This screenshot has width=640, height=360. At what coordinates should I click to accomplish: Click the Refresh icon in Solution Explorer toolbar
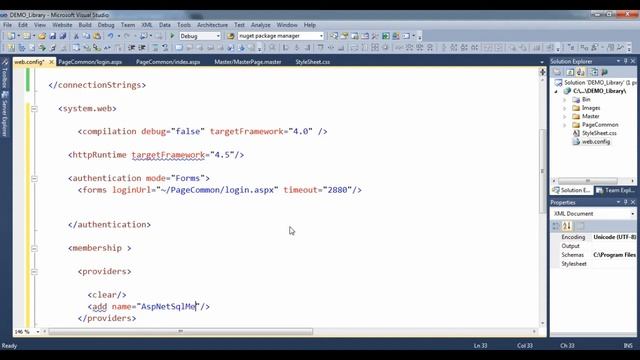(x=570, y=72)
